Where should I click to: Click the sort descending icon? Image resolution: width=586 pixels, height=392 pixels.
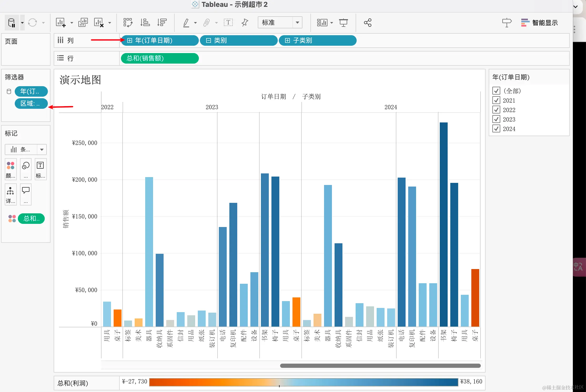(162, 23)
